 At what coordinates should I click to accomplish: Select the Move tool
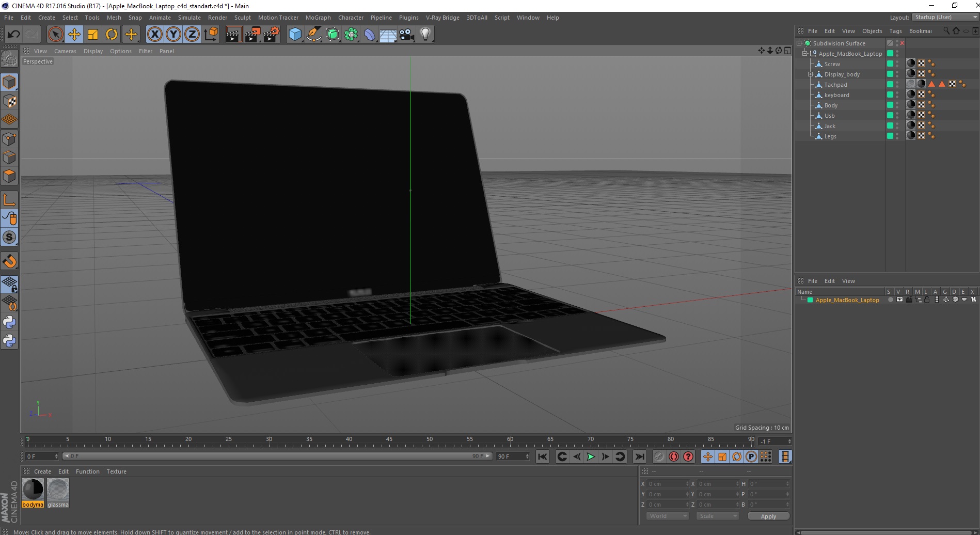click(x=74, y=35)
